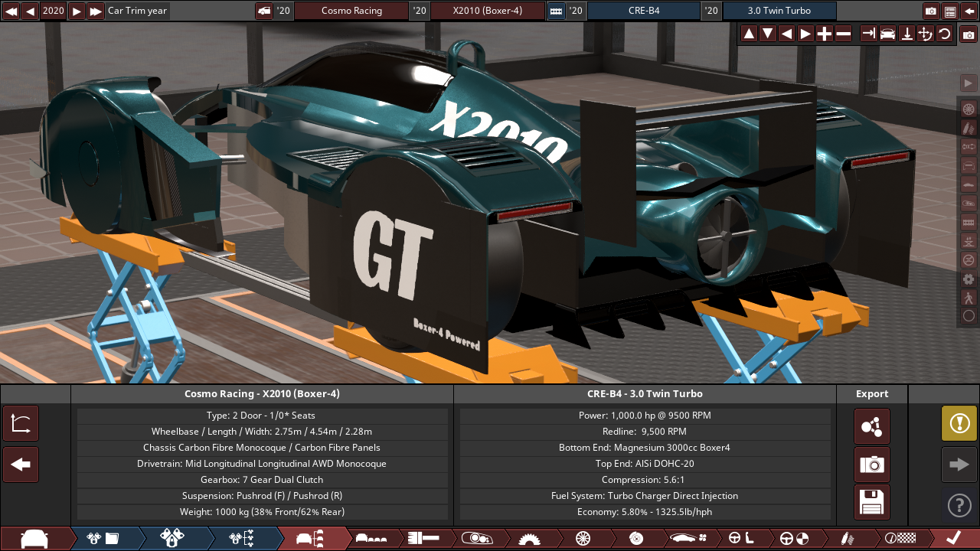Toggle the car silhouette sidebar icon
This screenshot has height=551, width=980.
tap(969, 184)
